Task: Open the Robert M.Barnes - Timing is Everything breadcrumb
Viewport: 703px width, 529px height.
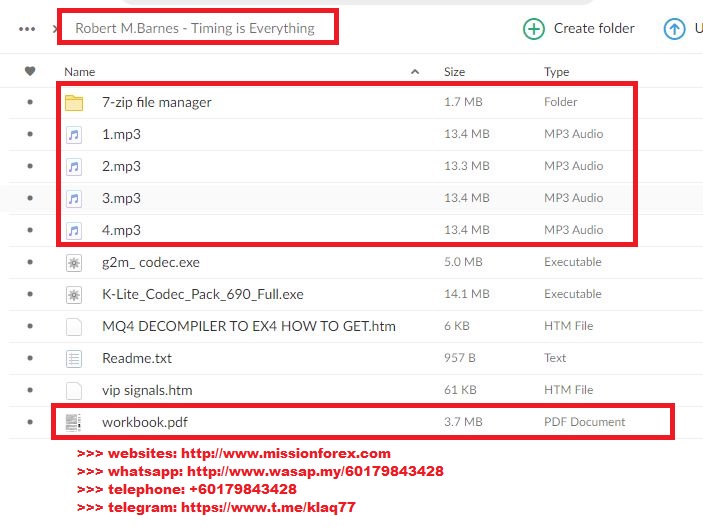Action: click(x=195, y=28)
